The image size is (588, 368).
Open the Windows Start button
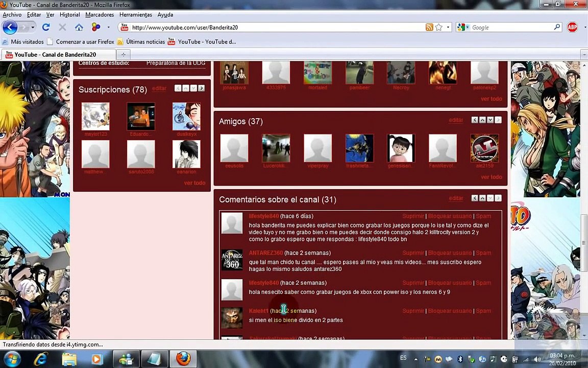coord(12,359)
